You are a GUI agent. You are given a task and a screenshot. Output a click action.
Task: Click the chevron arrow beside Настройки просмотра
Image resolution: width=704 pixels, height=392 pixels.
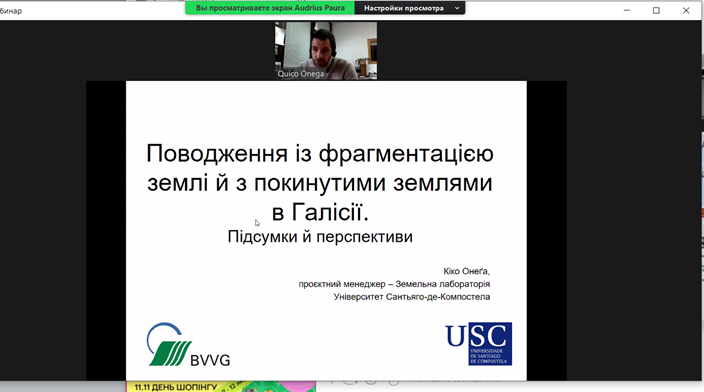coord(457,8)
